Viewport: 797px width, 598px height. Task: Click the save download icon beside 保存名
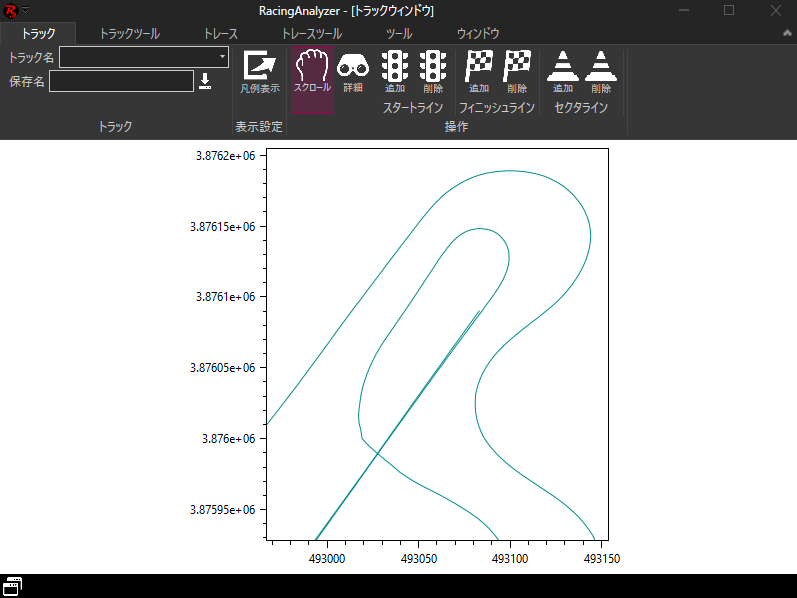pyautogui.click(x=205, y=81)
